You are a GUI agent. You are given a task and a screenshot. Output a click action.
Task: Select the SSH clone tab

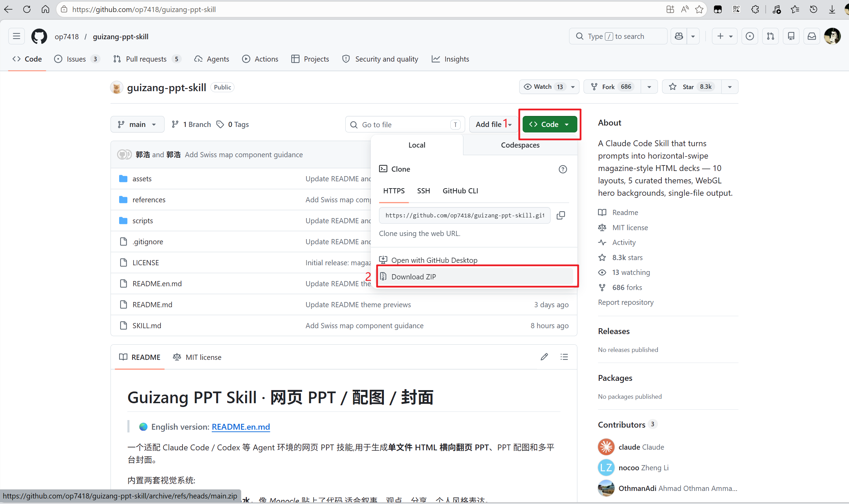423,191
